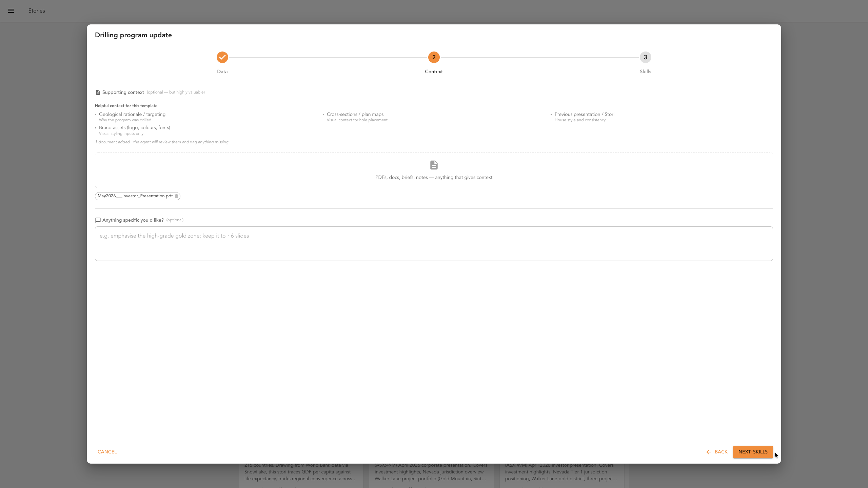Screen dimensions: 868x488
Task: Focus the 'Anything specific you'd like?' text box
Action: pos(434,244)
